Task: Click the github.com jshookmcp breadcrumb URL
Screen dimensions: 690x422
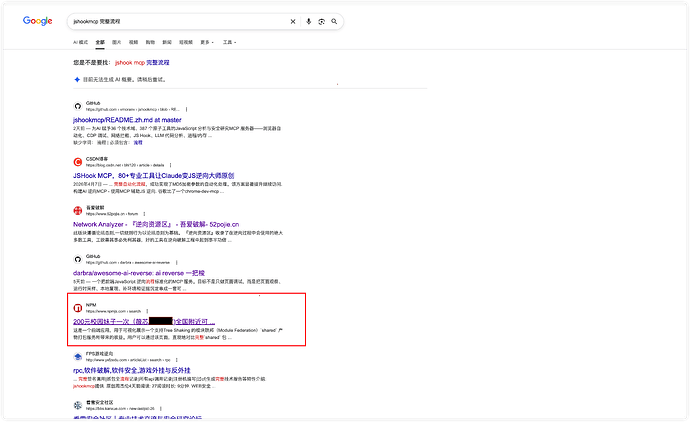Action: click(x=133, y=110)
